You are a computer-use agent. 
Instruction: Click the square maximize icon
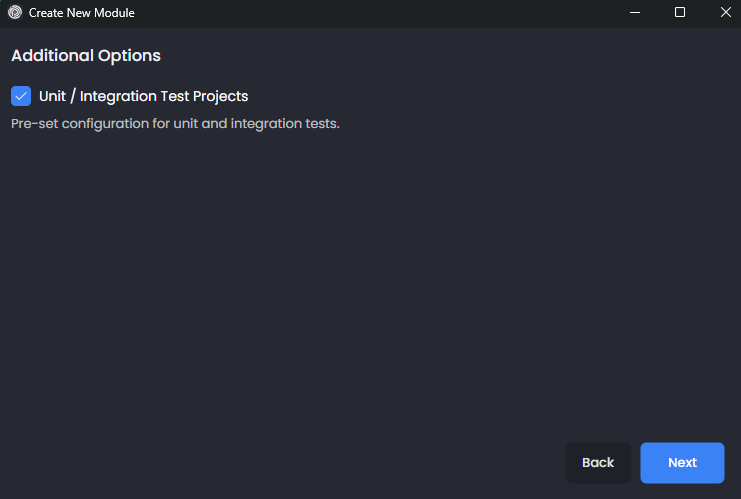(680, 13)
